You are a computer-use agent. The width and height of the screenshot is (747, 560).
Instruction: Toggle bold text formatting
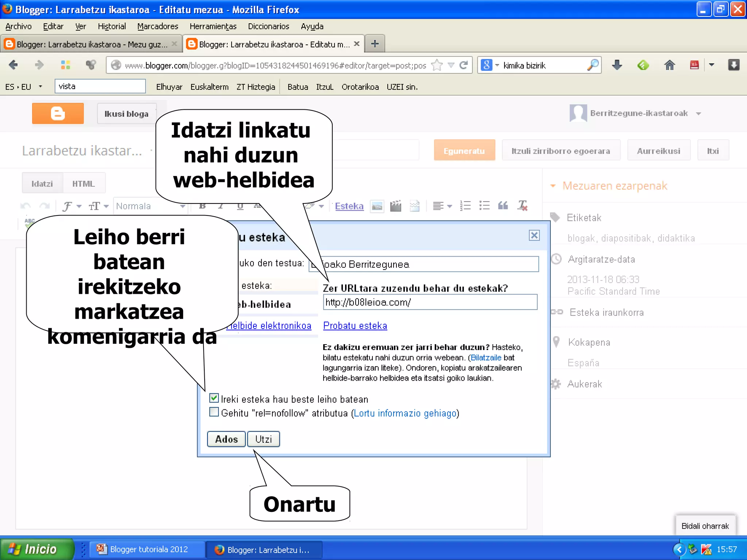[202, 206]
